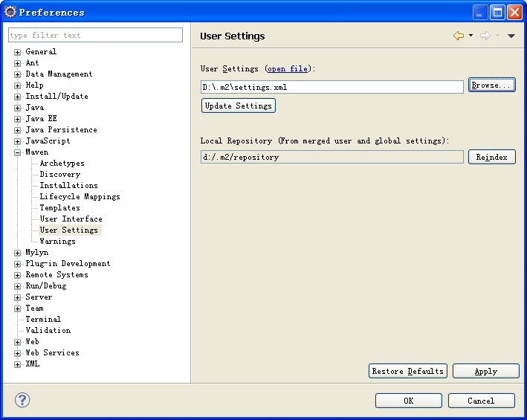Select Lifecycle Mappings under Maven
Viewport: 527px width, 420px height.
(80, 196)
